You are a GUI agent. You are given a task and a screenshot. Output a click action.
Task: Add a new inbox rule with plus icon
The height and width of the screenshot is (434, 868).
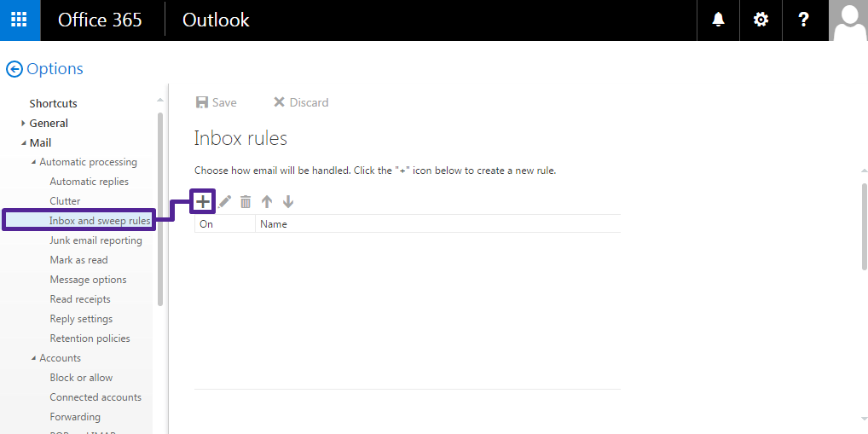(x=203, y=201)
